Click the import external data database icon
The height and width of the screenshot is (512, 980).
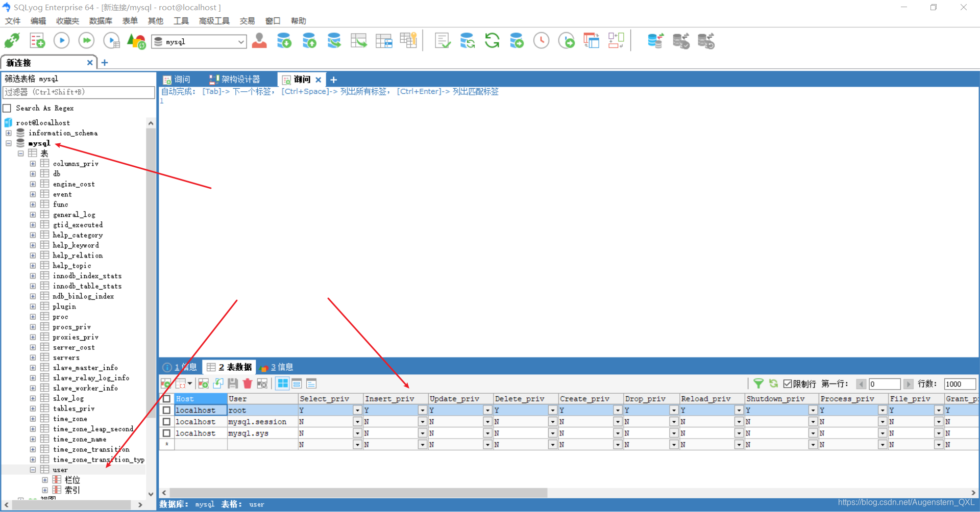pos(517,41)
